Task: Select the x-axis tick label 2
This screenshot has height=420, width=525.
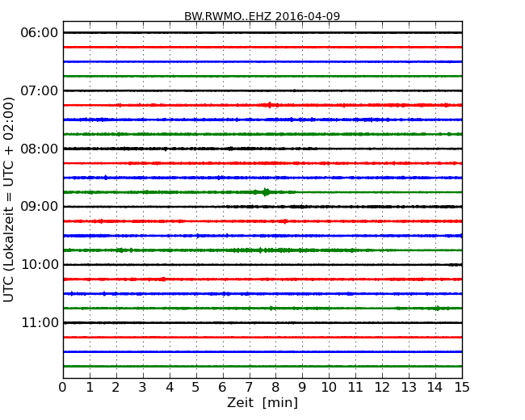Action: [115, 387]
